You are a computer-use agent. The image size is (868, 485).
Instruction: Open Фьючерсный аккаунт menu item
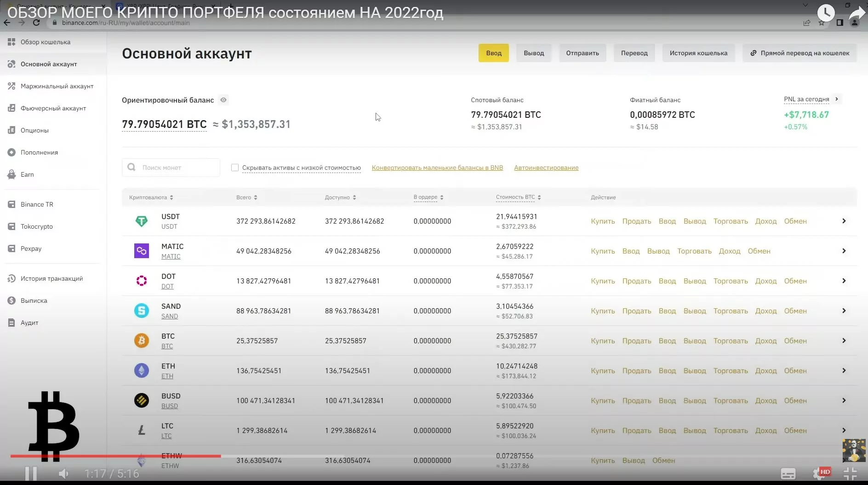[x=53, y=108]
